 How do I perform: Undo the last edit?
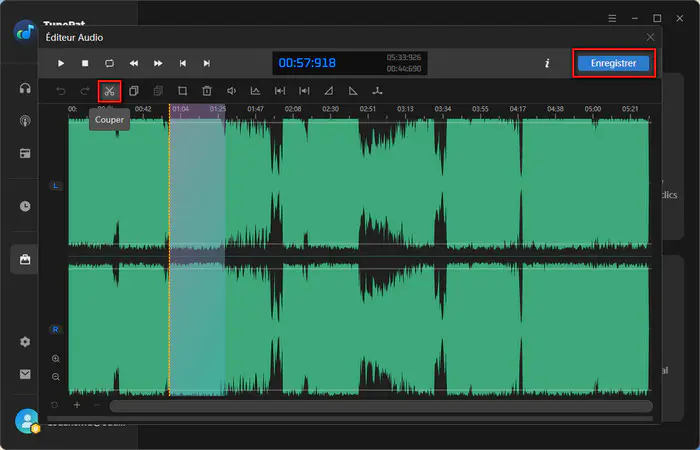click(61, 91)
